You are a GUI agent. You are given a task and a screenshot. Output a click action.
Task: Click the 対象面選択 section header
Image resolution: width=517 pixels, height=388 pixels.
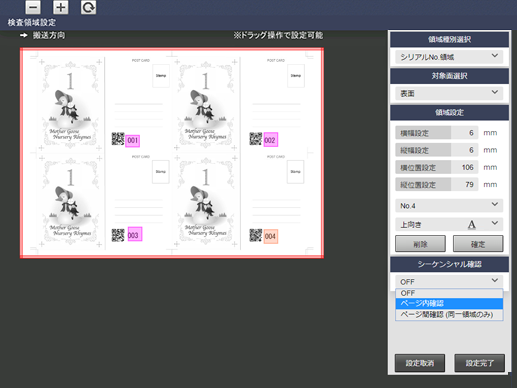[x=449, y=76]
